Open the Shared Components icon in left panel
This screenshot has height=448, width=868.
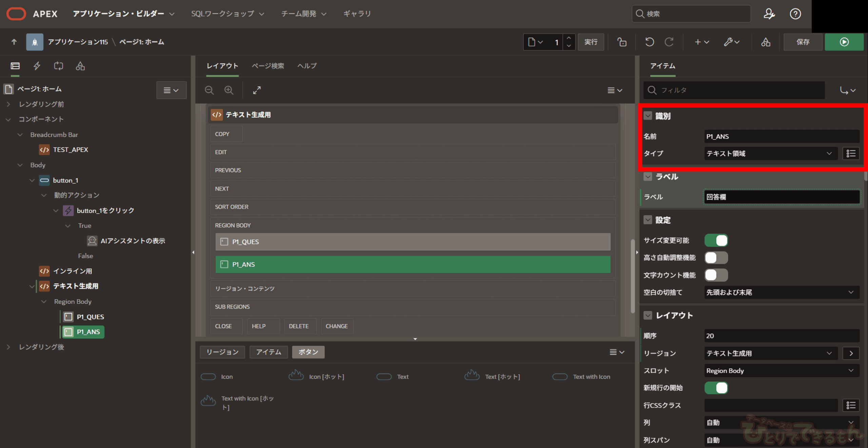(80, 66)
